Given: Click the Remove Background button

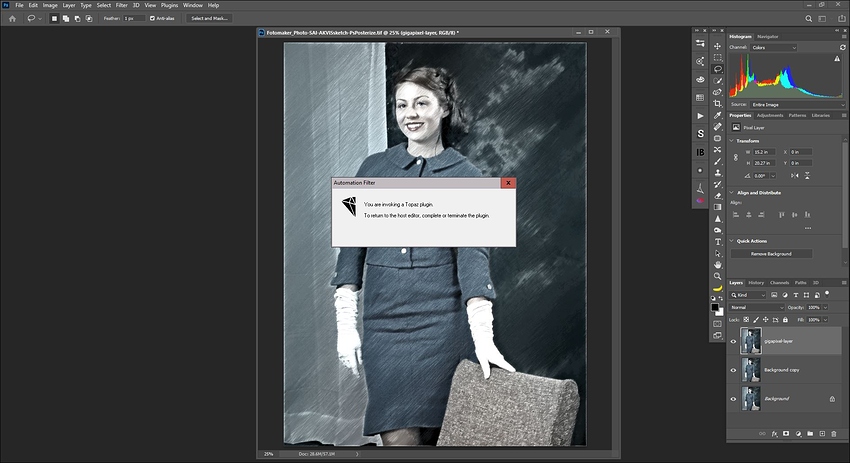Looking at the screenshot, I should [771, 254].
